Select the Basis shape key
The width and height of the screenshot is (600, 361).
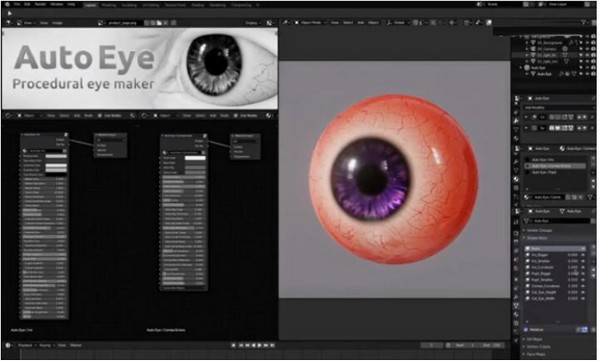(x=555, y=248)
